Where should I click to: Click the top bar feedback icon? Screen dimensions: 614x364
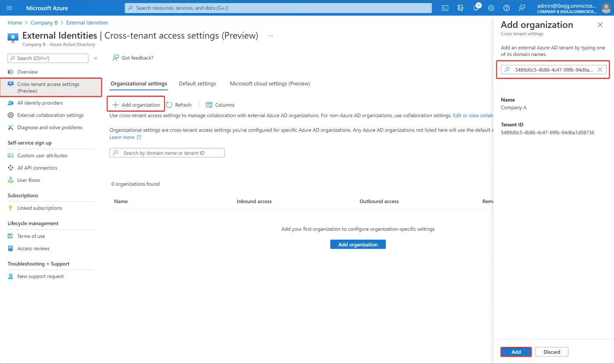pos(522,8)
